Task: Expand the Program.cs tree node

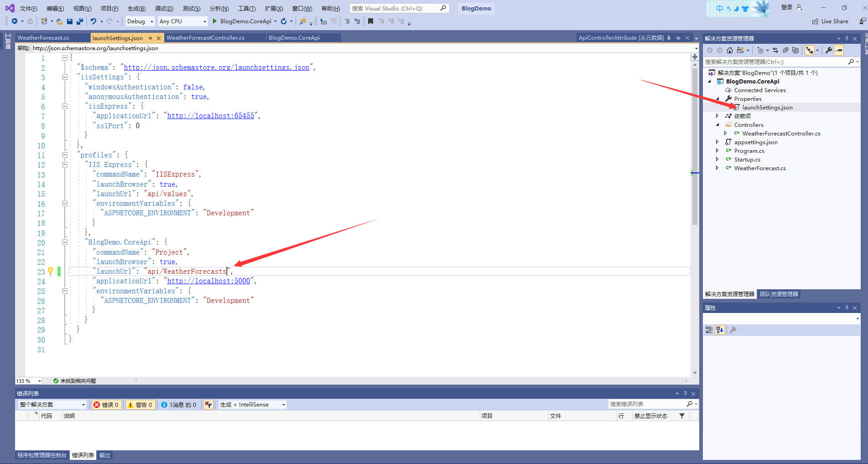Action: (717, 151)
